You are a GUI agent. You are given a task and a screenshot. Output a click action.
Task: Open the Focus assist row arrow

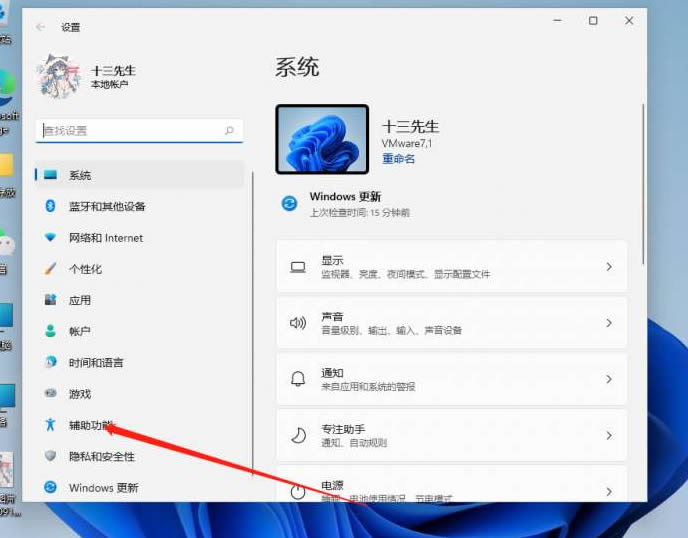click(x=608, y=435)
